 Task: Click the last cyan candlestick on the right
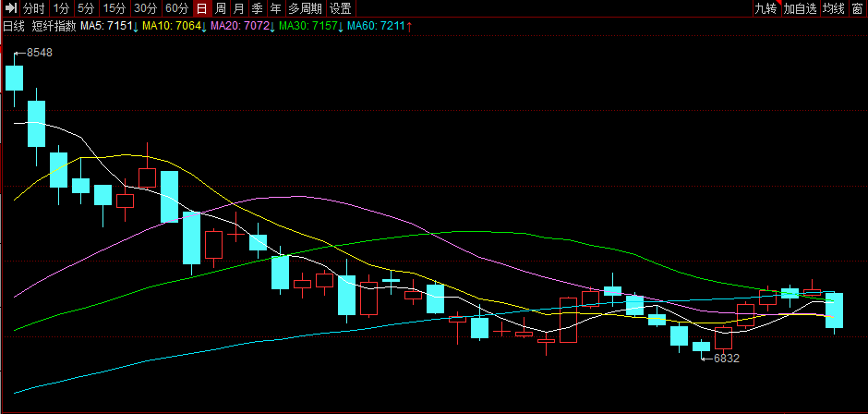(834, 310)
